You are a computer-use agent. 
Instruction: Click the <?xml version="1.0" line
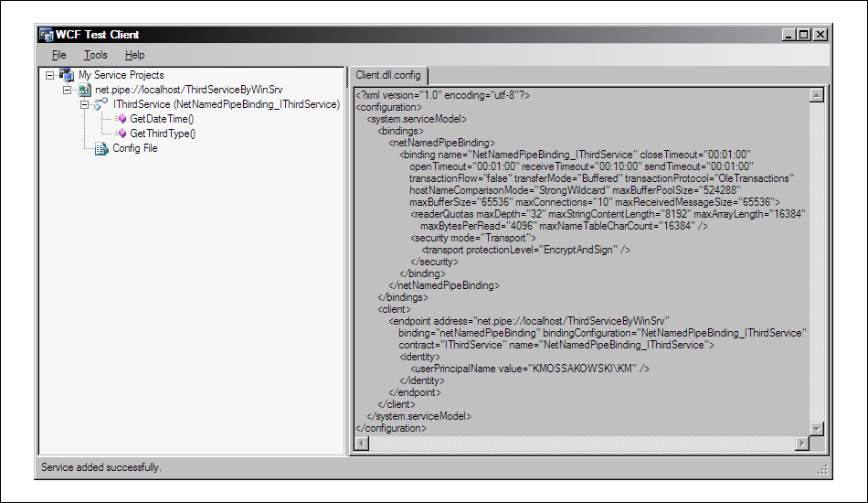pyautogui.click(x=443, y=95)
